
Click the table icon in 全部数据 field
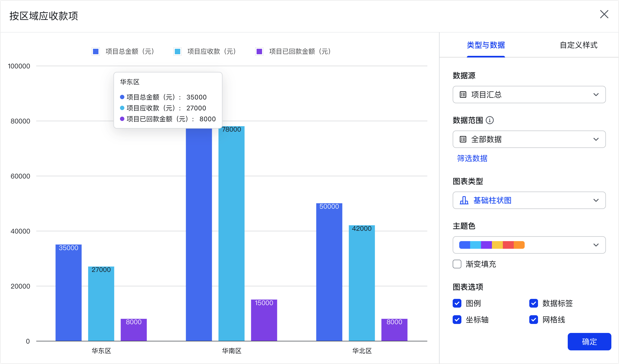(463, 139)
